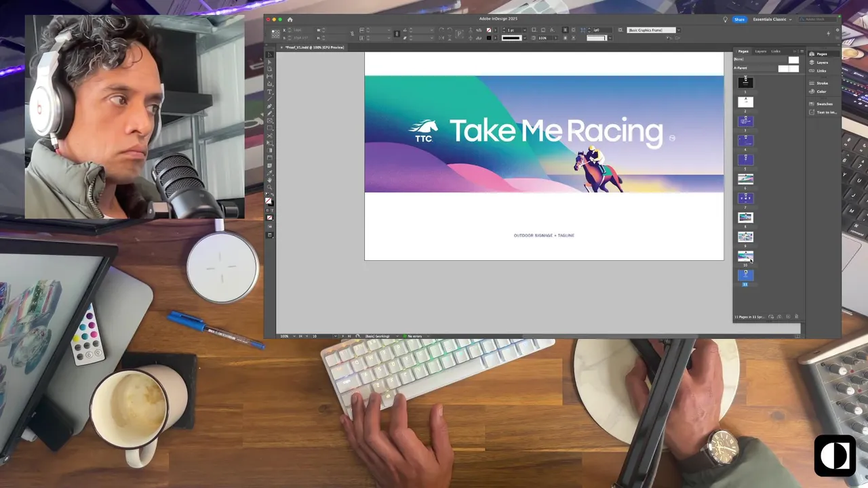The width and height of the screenshot is (868, 488).
Task: Switch to the Links panel tab
Action: [776, 51]
